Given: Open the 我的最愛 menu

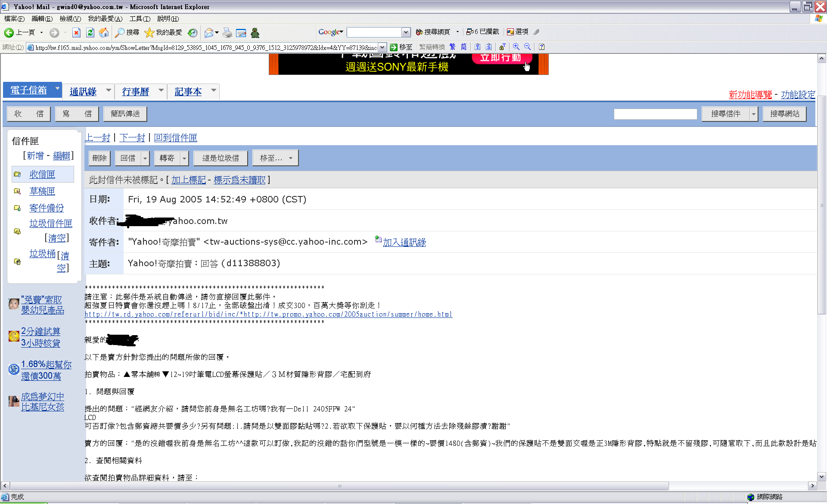Looking at the screenshot, I should pyautogui.click(x=105, y=19).
